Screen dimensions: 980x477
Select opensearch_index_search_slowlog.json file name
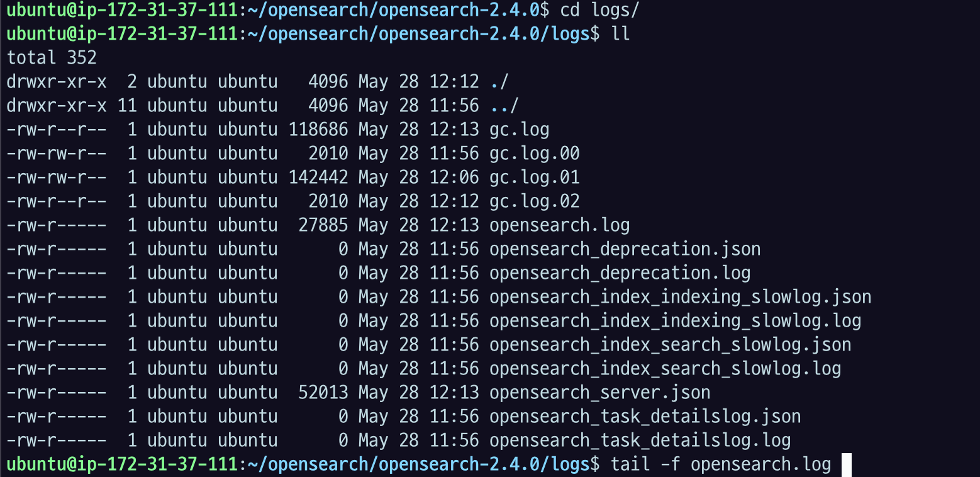pyautogui.click(x=670, y=345)
